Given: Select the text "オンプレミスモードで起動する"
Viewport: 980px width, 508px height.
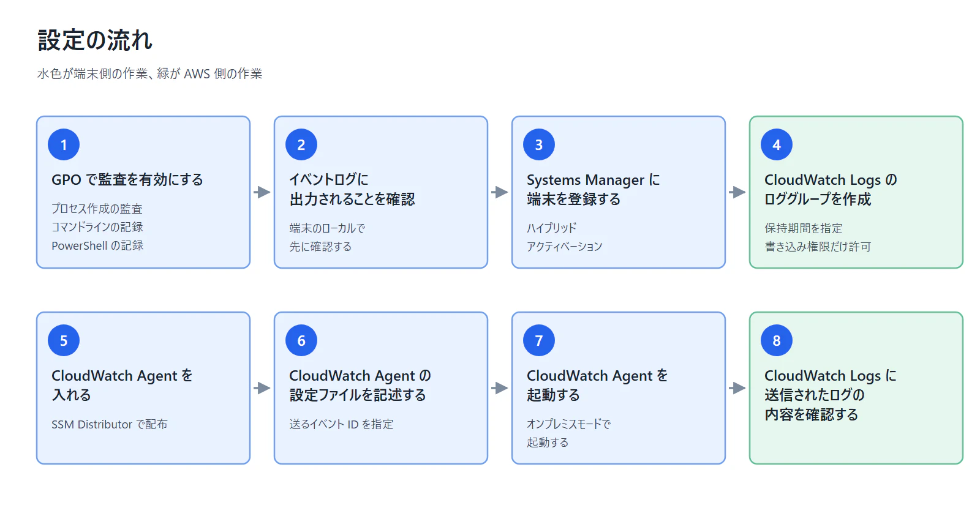Looking at the screenshot, I should [569, 433].
